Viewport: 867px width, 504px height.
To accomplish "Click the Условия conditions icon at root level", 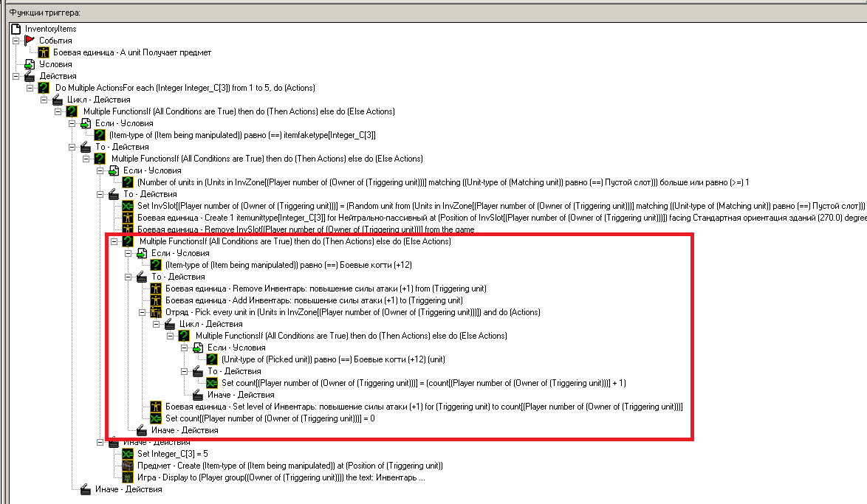I will 30,64.
